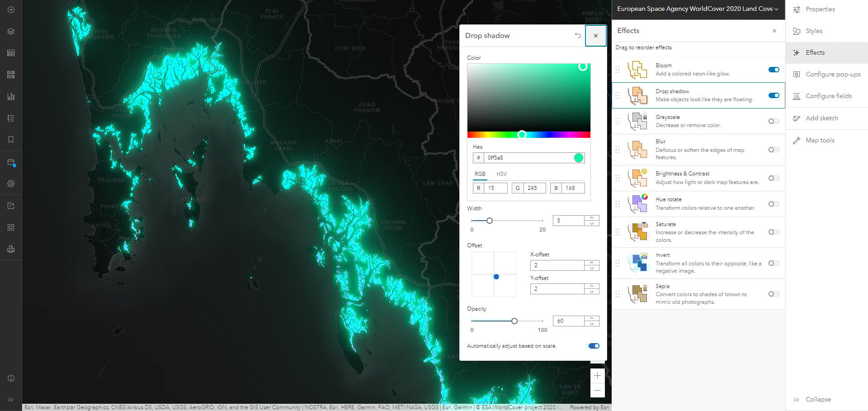The height and width of the screenshot is (411, 868).
Task: Open the Bookmarks pane icon
Action: [x=11, y=140]
